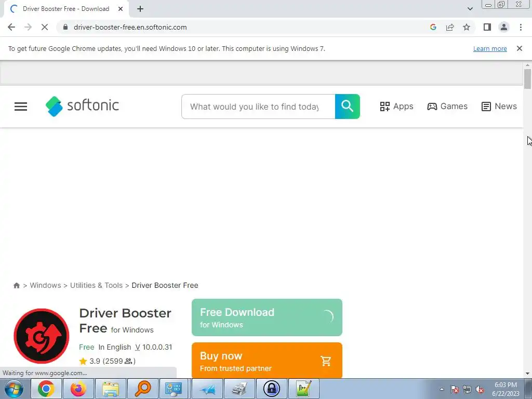Open the Learn more link
This screenshot has height=399, width=532.
coord(490,48)
